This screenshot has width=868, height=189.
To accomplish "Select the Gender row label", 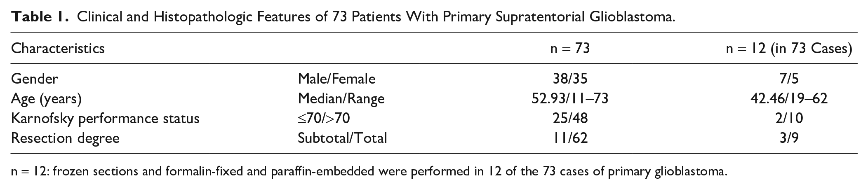I will (35, 78).
